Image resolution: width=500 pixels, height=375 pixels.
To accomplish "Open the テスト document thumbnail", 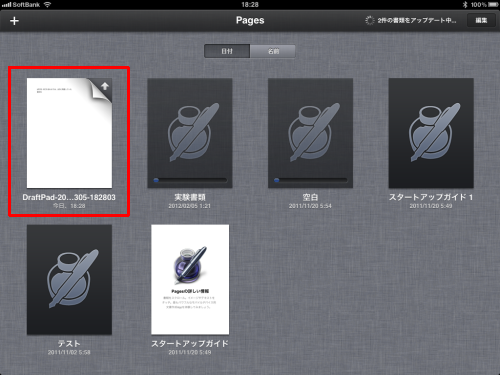I will click(x=69, y=280).
